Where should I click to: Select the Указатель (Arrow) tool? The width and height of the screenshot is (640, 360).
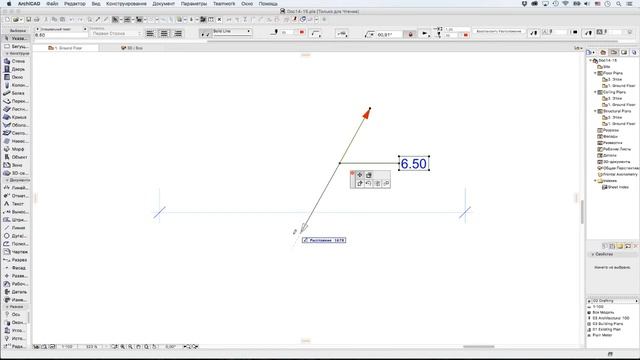click(x=15, y=38)
